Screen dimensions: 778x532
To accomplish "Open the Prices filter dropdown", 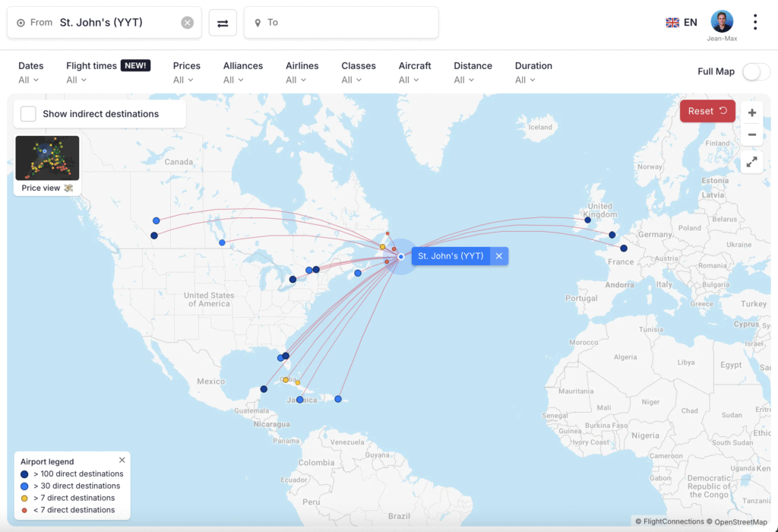I will coord(187,72).
